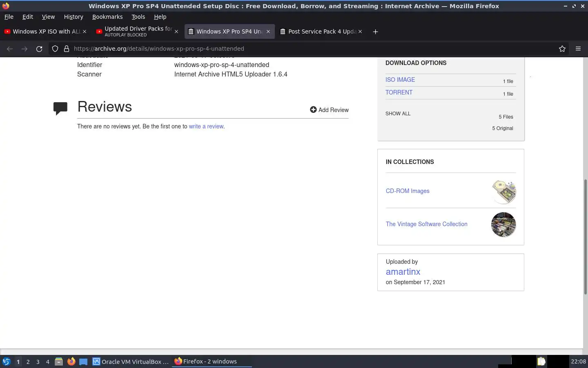Open the History menu
This screenshot has width=588, height=368.
point(73,17)
